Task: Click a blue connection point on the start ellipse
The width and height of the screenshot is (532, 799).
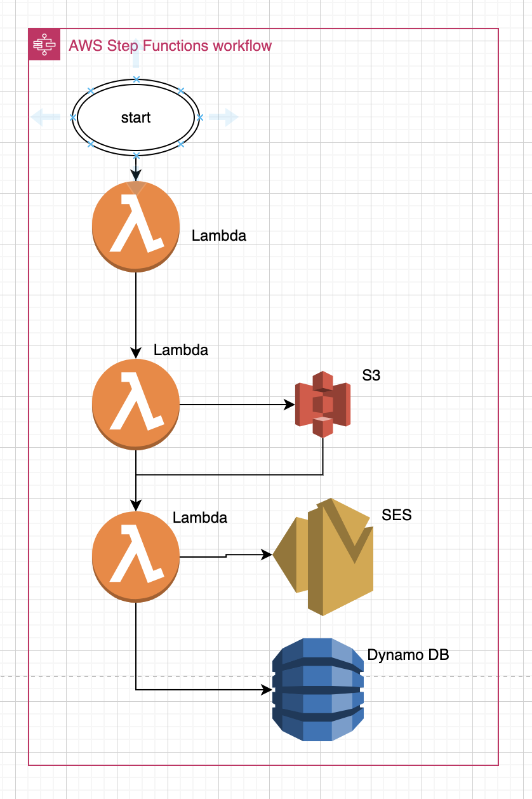Action: click(x=135, y=79)
